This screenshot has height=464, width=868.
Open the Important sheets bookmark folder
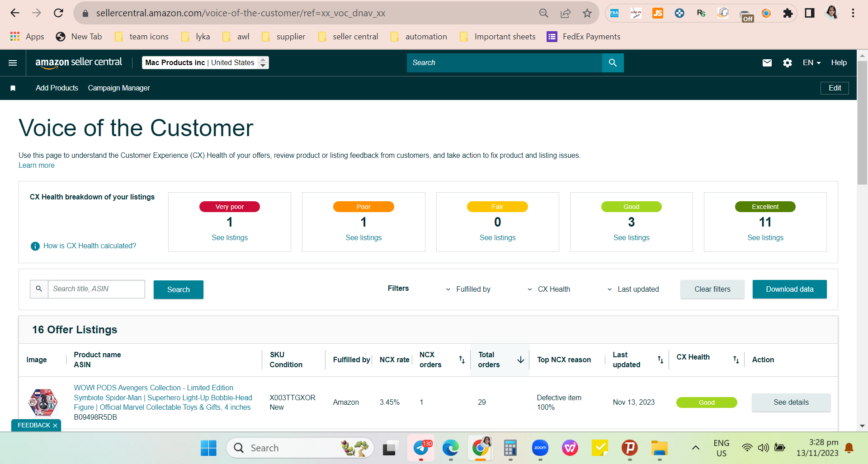point(497,37)
